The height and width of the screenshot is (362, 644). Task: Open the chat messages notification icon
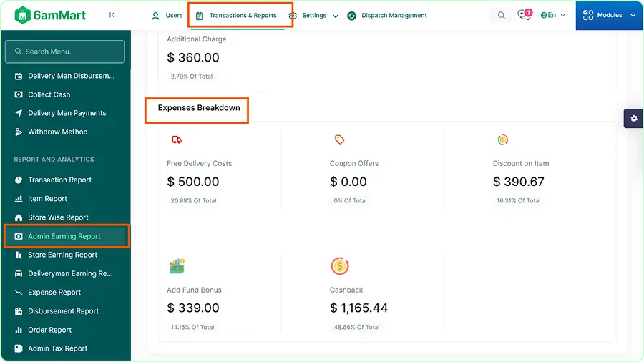[x=525, y=15]
